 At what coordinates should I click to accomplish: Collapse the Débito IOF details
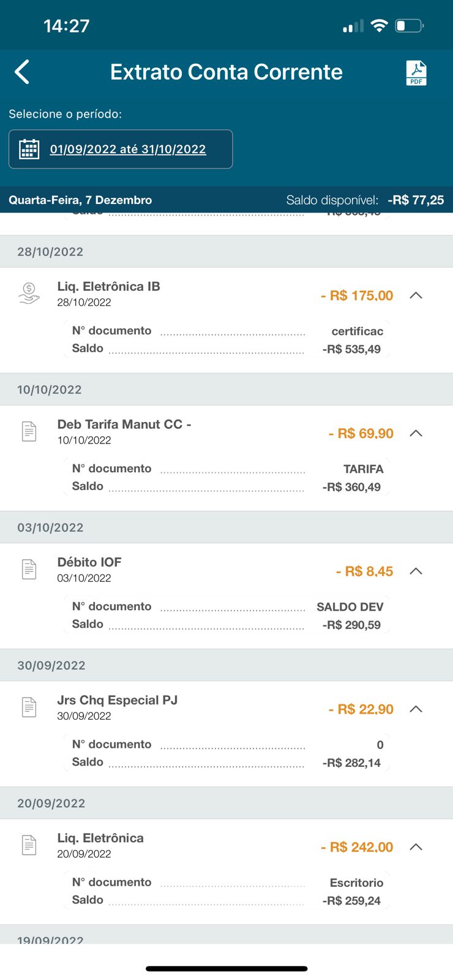(x=416, y=571)
